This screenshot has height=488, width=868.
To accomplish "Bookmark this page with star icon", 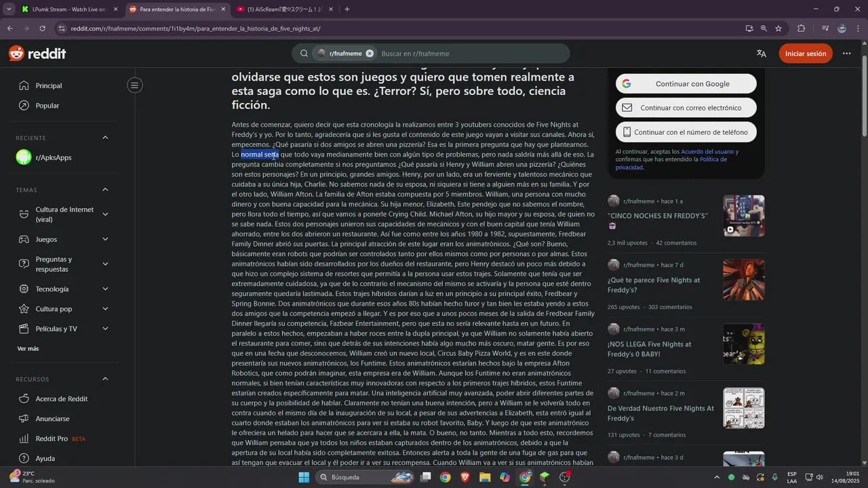I will point(778,28).
